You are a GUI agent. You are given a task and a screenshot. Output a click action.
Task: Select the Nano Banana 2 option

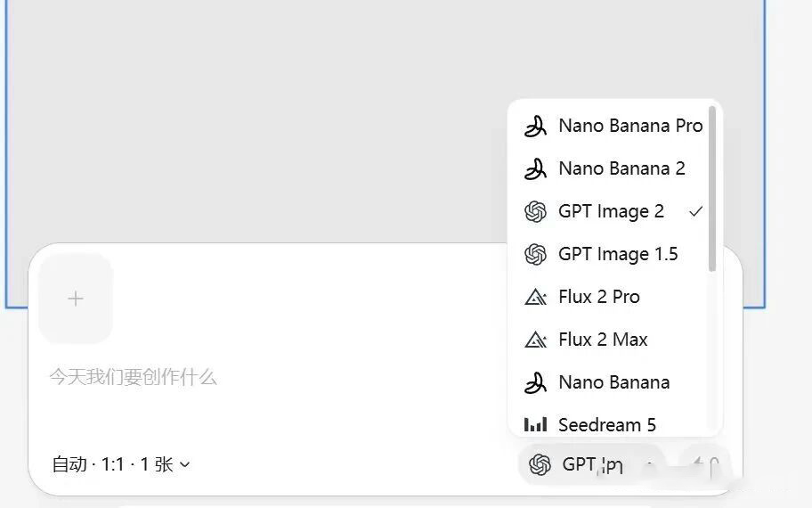(x=621, y=168)
